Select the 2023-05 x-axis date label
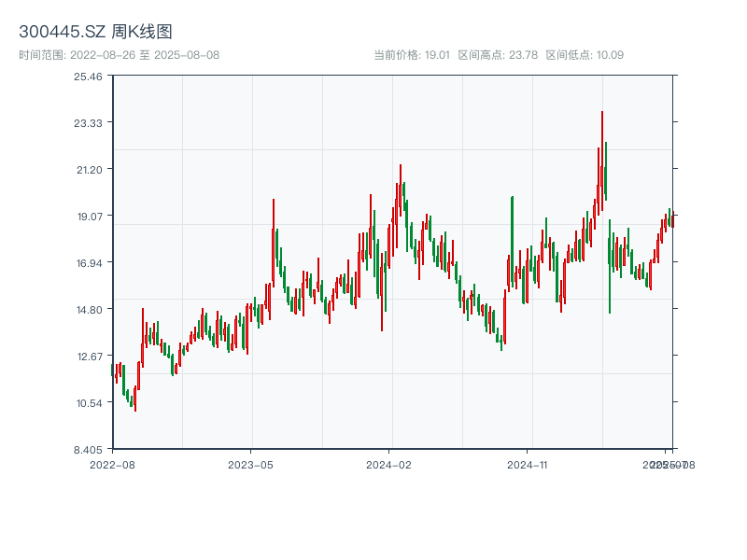Image resolution: width=747 pixels, height=560 pixels. (x=250, y=464)
